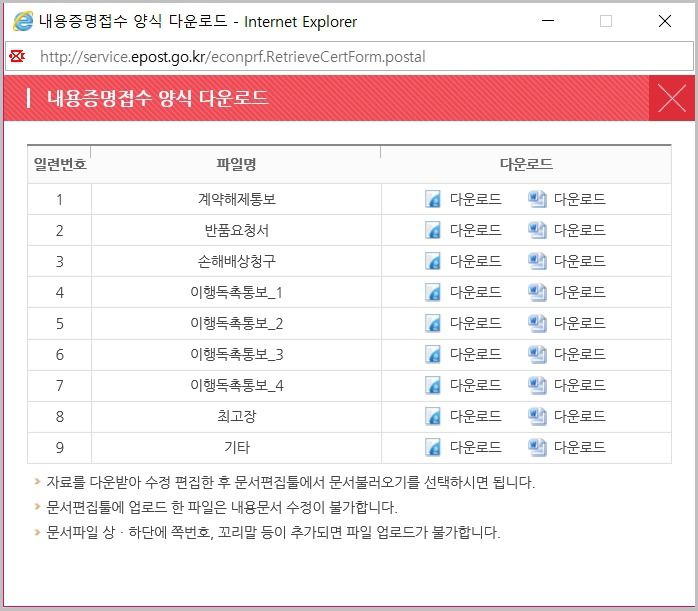Download 이행독촉통보_1 via Word 다운로드 link
698x611 pixels.
[579, 292]
